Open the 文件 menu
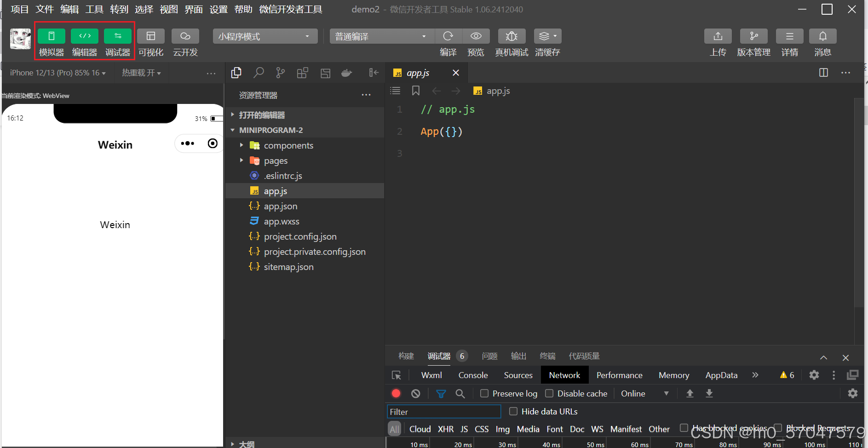Screen dimensions: 868x448 tap(45, 9)
